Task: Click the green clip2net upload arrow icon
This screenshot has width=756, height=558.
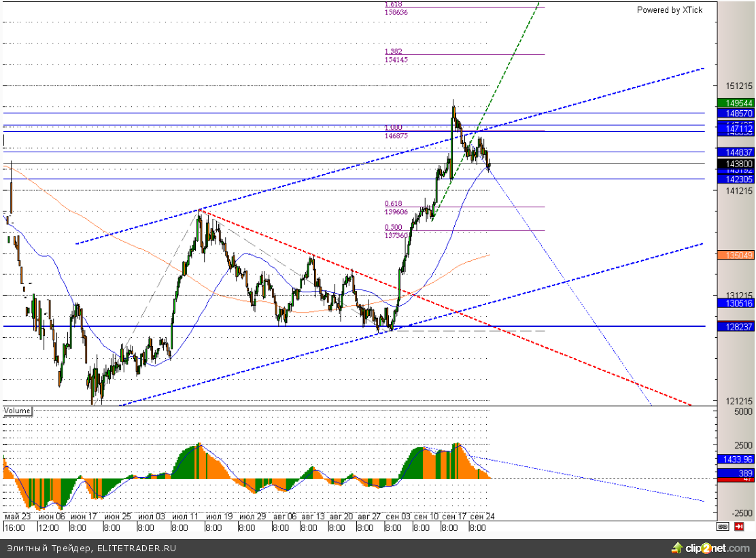Action: (676, 547)
